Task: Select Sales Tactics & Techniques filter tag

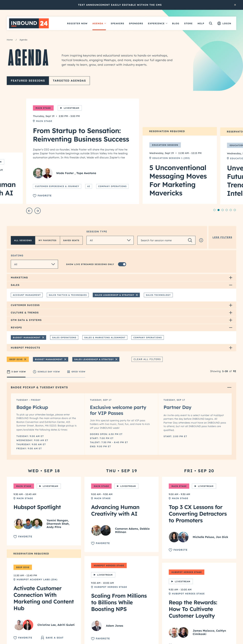Action: 68,295
